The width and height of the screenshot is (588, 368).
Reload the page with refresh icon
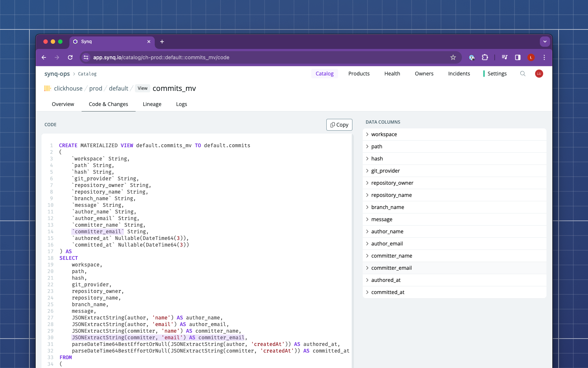70,57
